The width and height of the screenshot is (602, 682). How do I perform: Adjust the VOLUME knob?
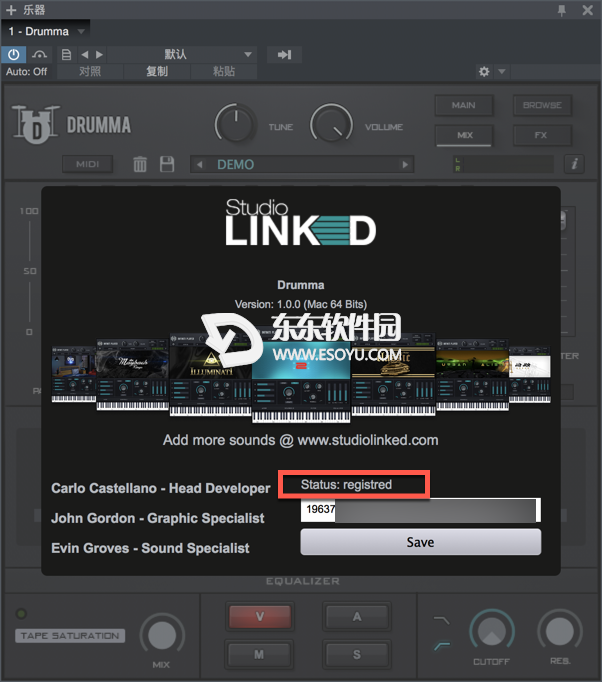(331, 123)
